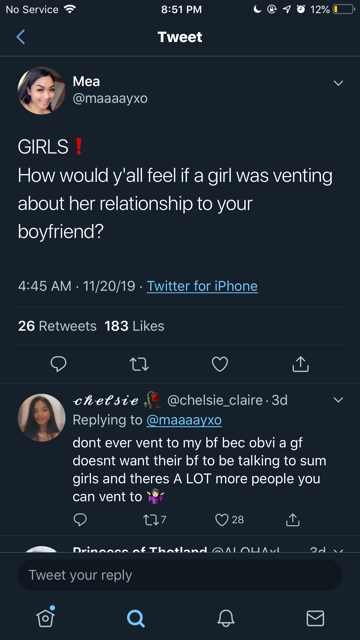Retweet Mea's main tweet

pos(139,364)
